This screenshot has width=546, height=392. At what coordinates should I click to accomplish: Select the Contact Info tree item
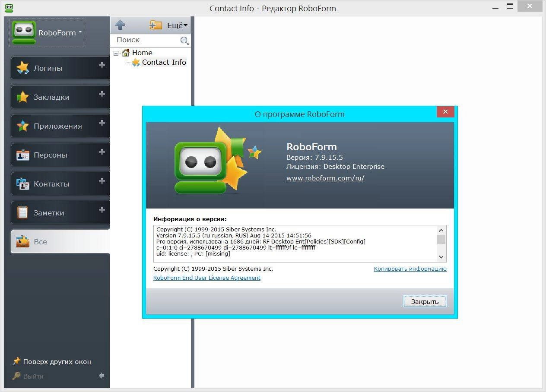164,62
